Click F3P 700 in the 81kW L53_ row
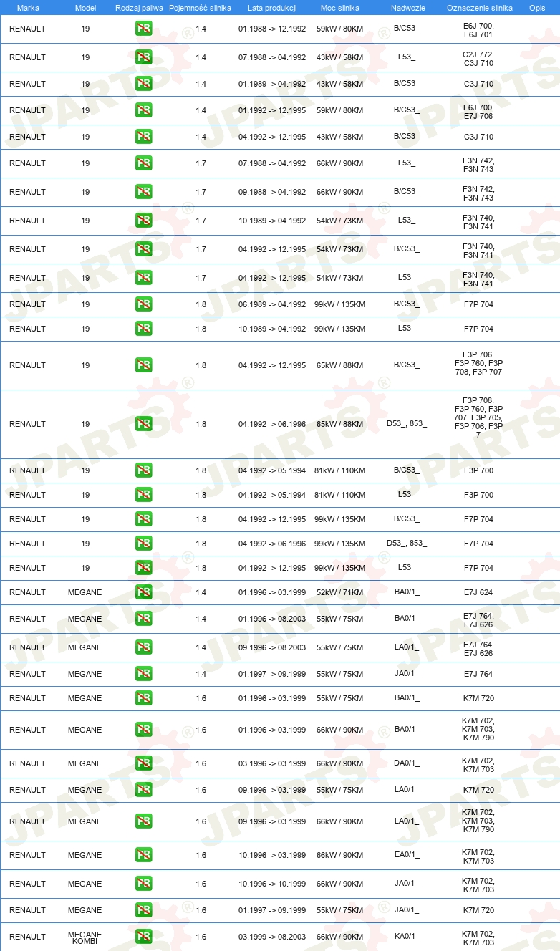The height and width of the screenshot is (951, 560). pyautogui.click(x=478, y=496)
